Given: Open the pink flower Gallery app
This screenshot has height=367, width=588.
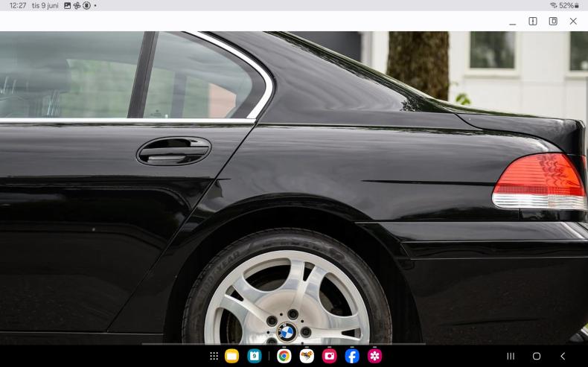Looking at the screenshot, I should [374, 356].
